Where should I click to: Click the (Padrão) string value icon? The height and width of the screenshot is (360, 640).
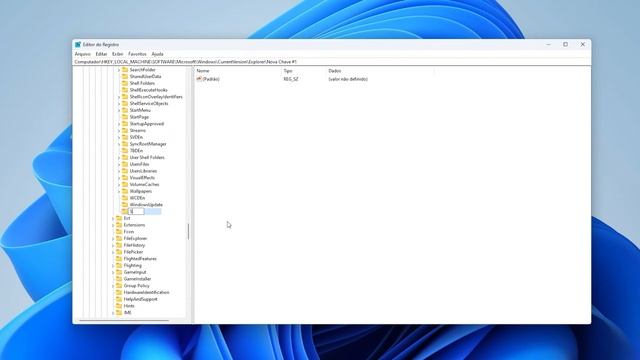pyautogui.click(x=199, y=79)
